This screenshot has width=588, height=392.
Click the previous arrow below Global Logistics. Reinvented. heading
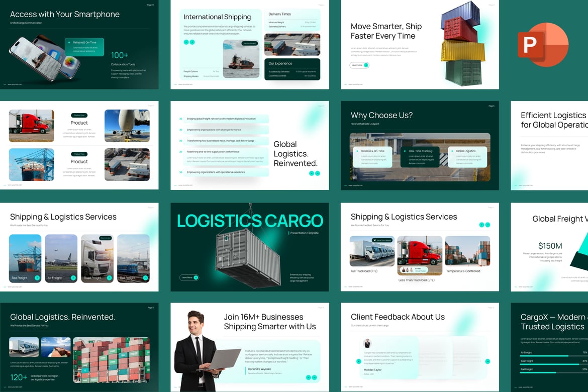click(x=311, y=173)
